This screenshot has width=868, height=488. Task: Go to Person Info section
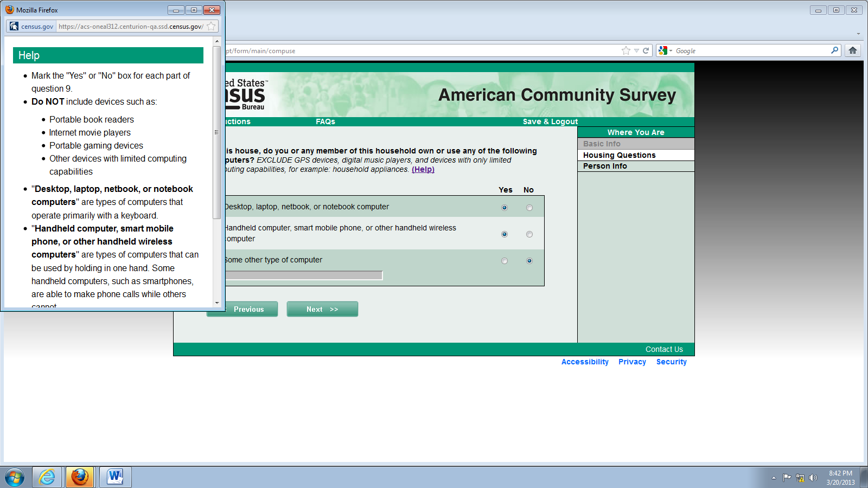636,166
